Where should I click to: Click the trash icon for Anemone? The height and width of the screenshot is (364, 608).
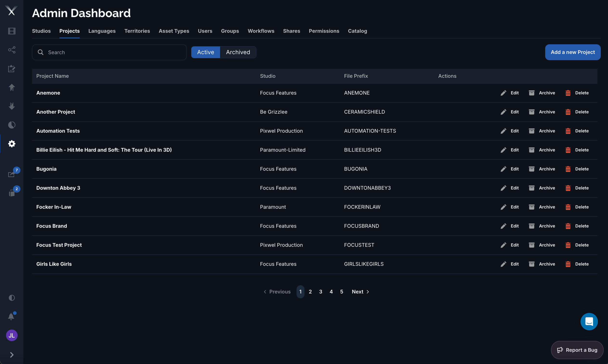568,93
